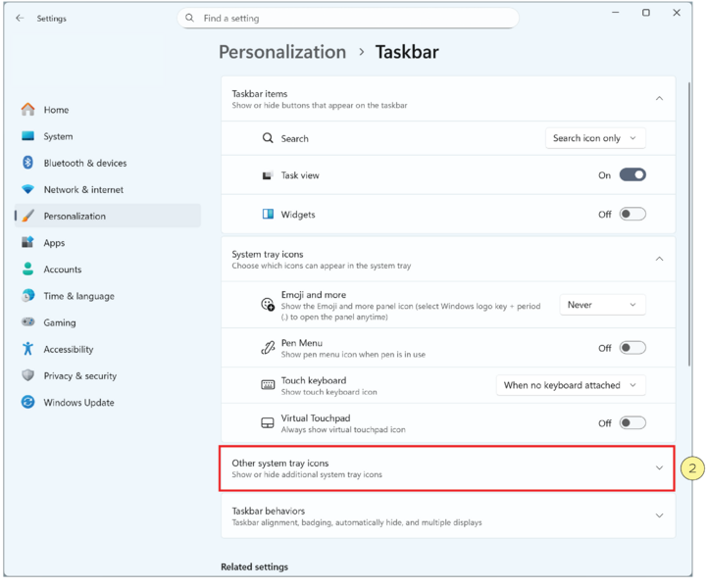Open Bluetooth & devices page label

click(x=85, y=163)
